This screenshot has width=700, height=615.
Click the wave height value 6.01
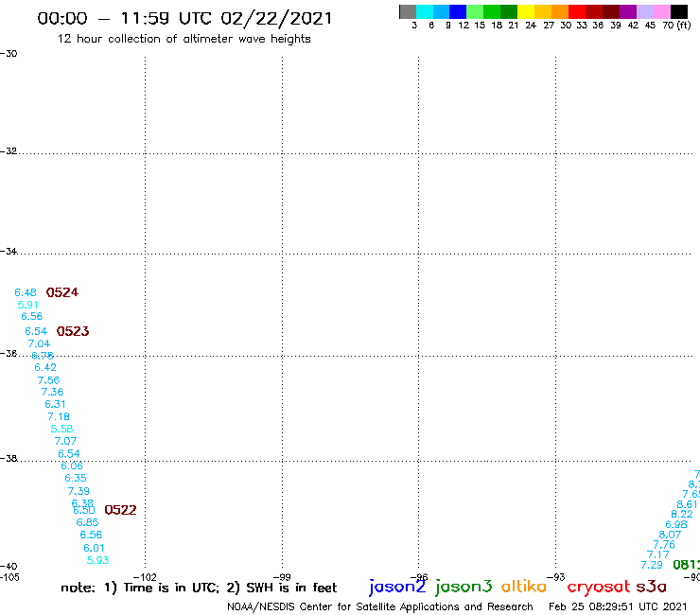[x=94, y=548]
